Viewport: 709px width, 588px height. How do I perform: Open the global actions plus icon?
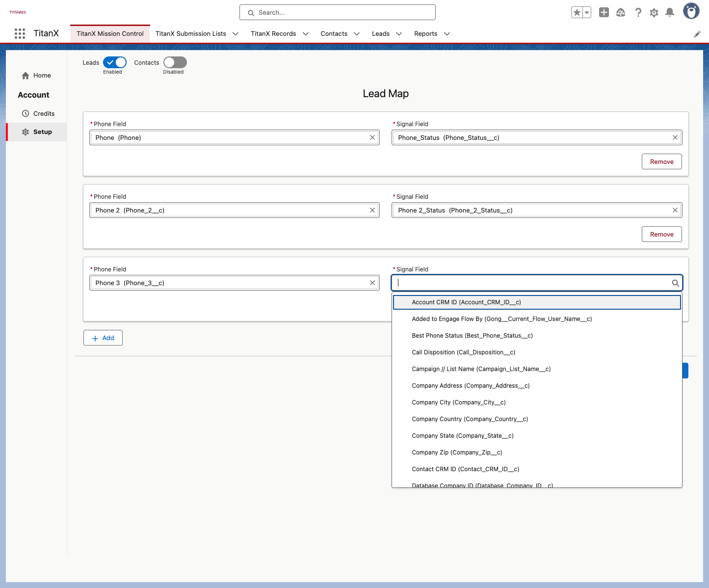click(x=604, y=12)
